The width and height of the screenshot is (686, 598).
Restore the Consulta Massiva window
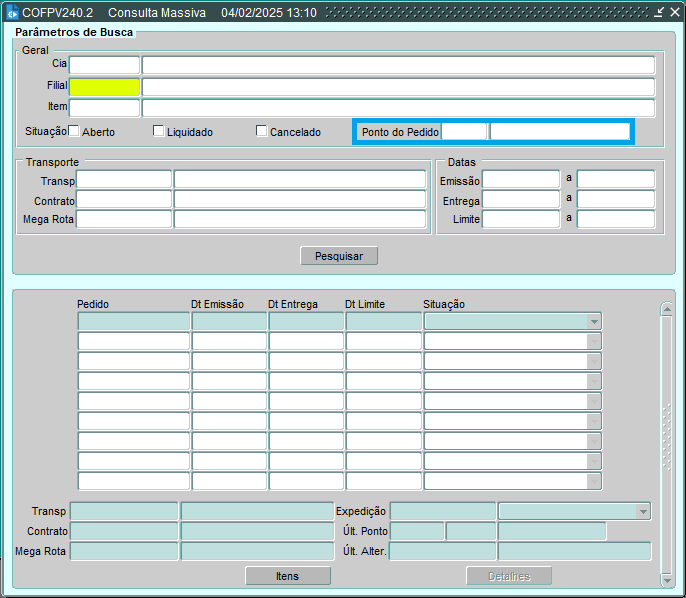coord(658,13)
